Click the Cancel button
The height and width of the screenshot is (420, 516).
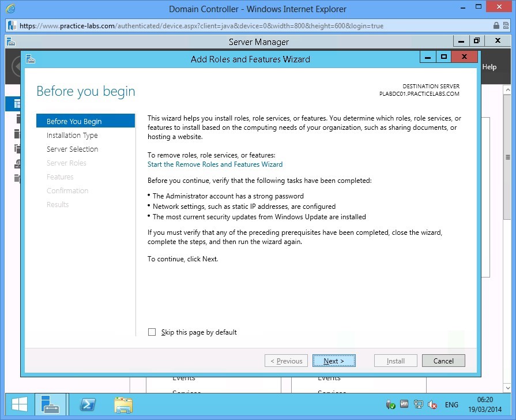point(443,360)
